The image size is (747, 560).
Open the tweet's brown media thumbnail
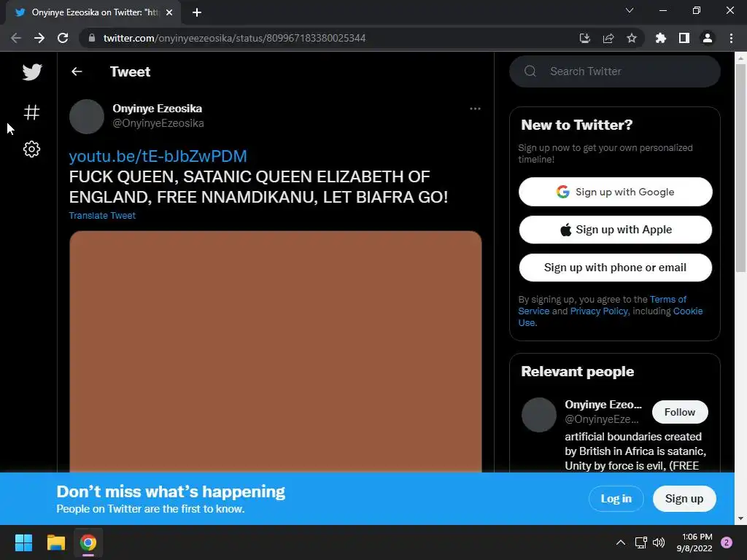coord(275,351)
